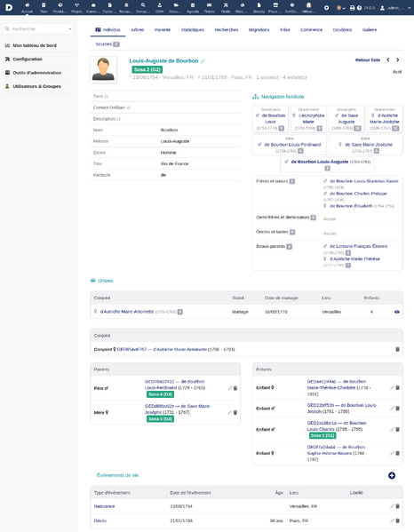Viewport: 414px width, 532px height.
Task: Switch to the Arbres tab
Action: (138, 30)
